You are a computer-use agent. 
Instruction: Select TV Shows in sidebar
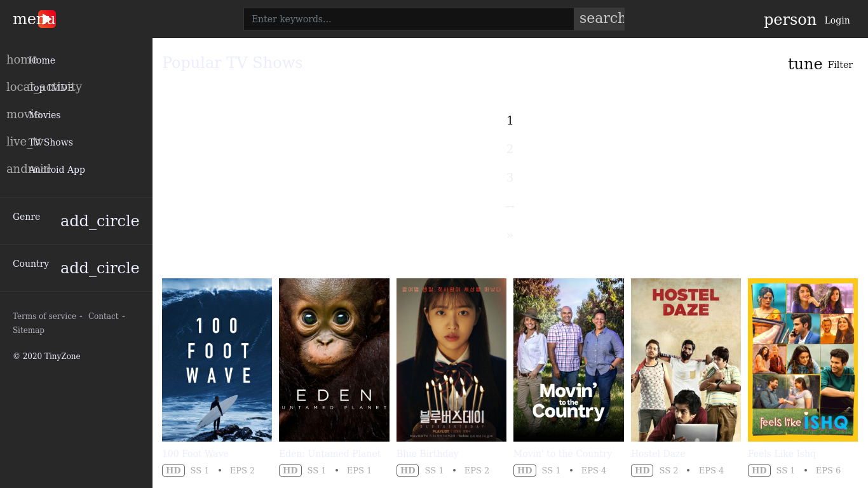51,142
